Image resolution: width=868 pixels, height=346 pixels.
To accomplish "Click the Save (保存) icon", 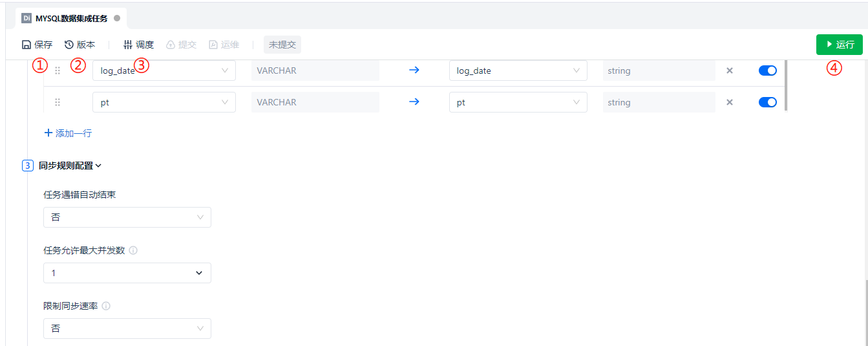I will 26,45.
